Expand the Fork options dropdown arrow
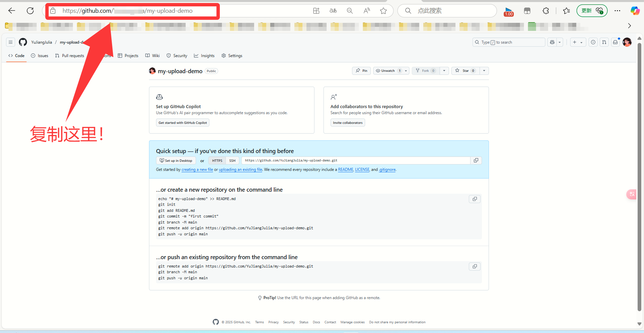 coord(444,70)
